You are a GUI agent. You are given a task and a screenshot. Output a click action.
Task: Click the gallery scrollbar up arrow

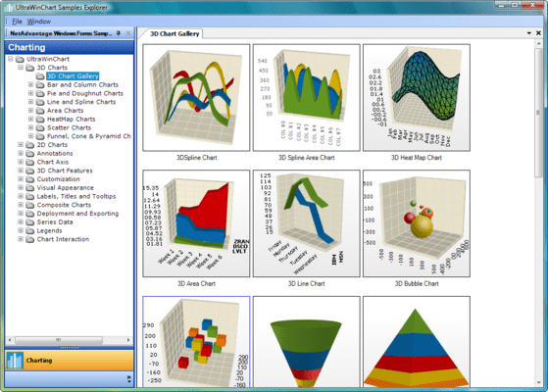tap(538, 44)
